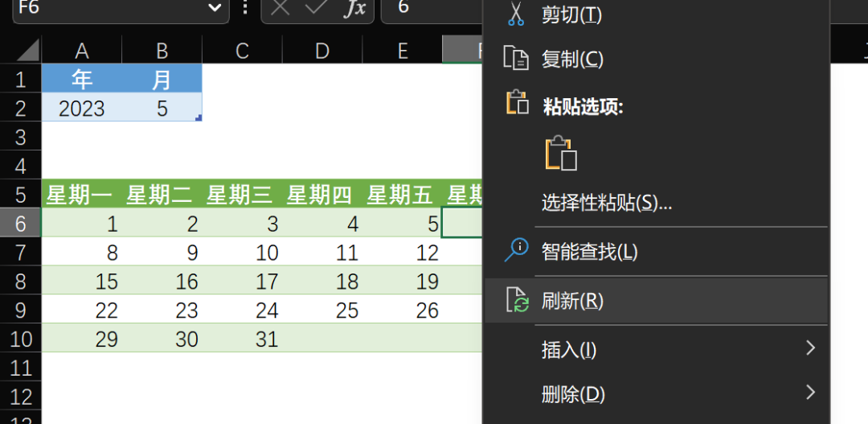Viewport: 868px width, 424px height.
Task: Select the cell containing 2023
Action: [x=81, y=109]
